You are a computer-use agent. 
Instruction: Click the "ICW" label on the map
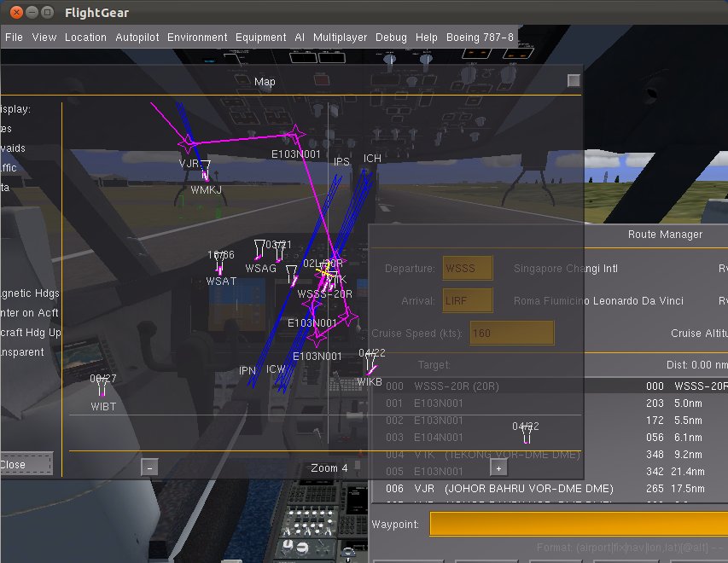[276, 369]
